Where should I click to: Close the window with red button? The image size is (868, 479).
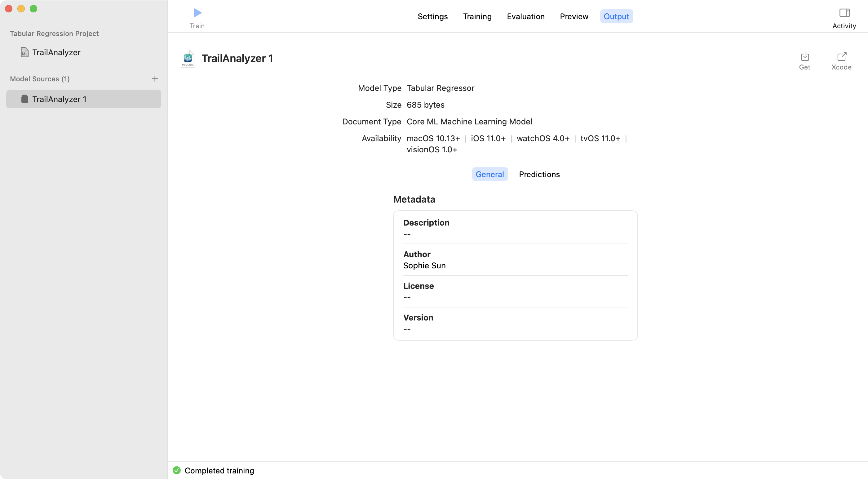pos(9,9)
